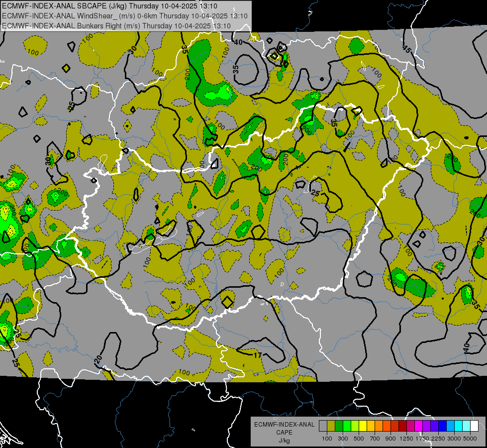Click the SBCAPE title line in header

[109, 6]
